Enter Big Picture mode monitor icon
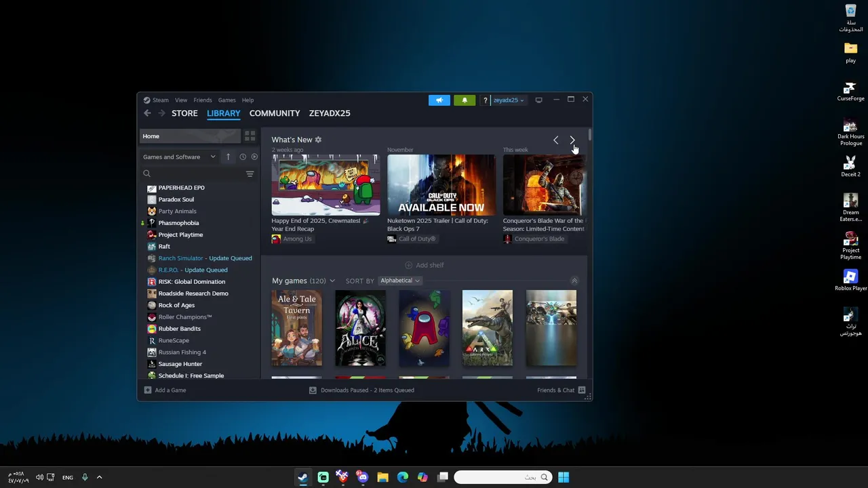This screenshot has height=488, width=868. click(538, 100)
